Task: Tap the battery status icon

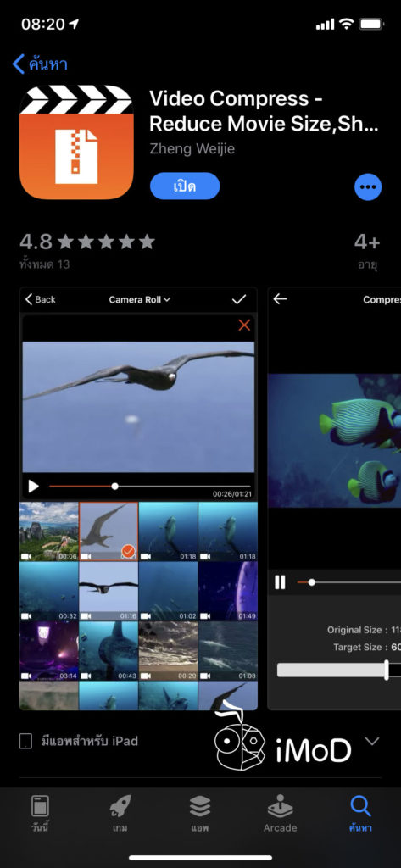Action: tap(370, 24)
